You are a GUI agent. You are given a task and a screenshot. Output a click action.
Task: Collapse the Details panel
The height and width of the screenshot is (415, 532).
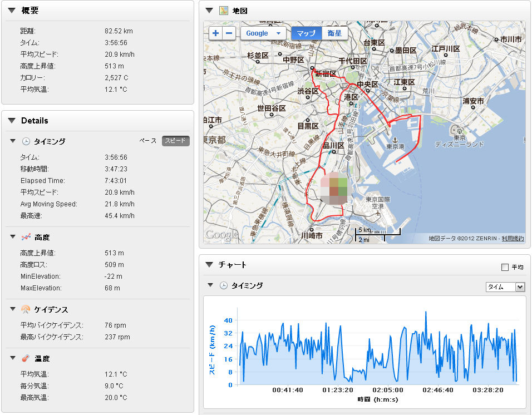pos(12,121)
